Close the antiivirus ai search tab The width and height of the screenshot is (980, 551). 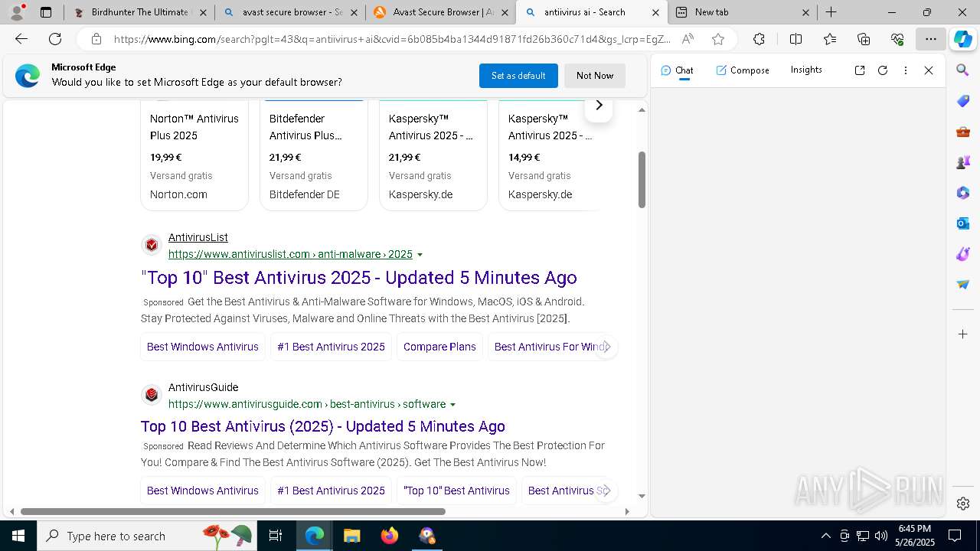click(656, 12)
